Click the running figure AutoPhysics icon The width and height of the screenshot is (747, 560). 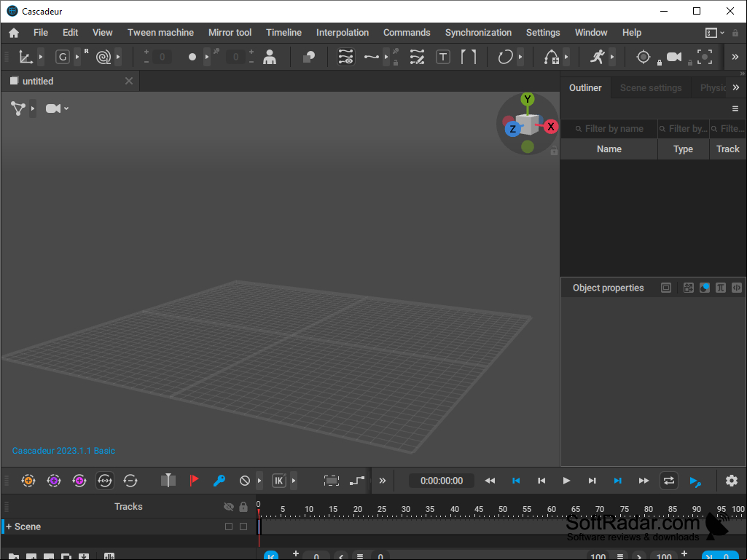pos(598,57)
